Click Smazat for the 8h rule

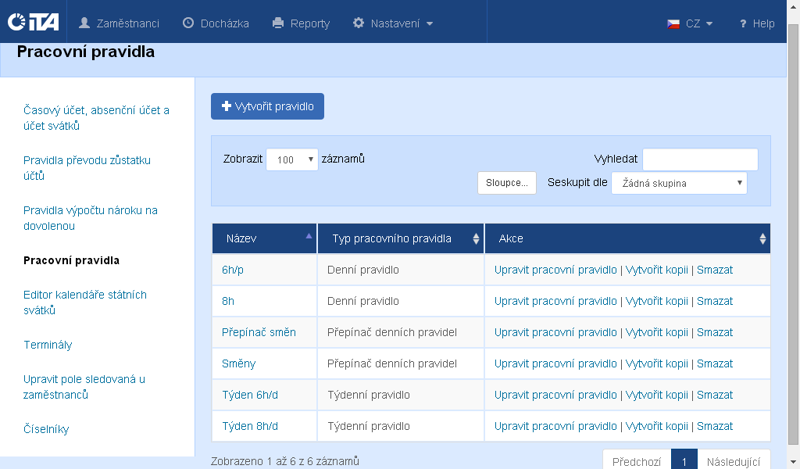[x=714, y=301]
